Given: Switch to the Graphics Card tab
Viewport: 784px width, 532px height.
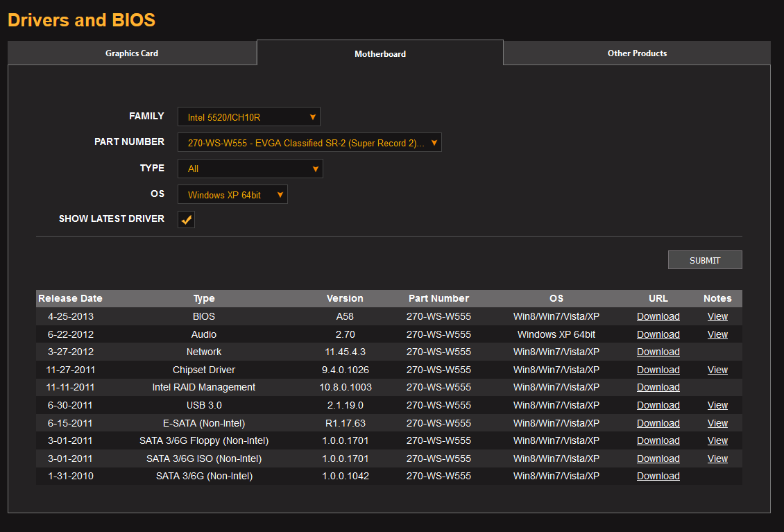Looking at the screenshot, I should click(132, 53).
